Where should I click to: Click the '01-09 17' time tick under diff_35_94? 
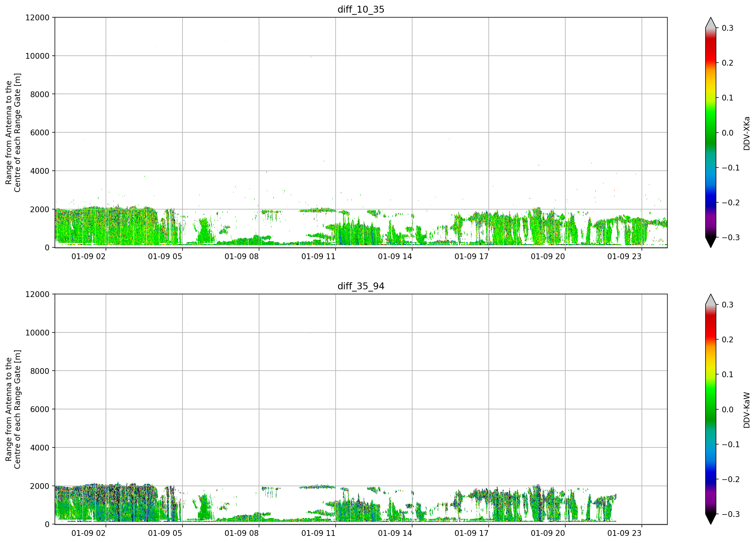[471, 533]
